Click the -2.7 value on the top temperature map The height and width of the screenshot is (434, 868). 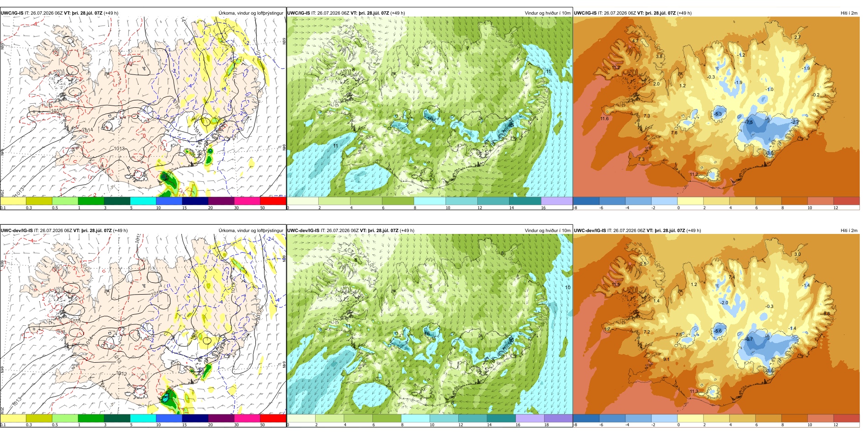(x=795, y=122)
